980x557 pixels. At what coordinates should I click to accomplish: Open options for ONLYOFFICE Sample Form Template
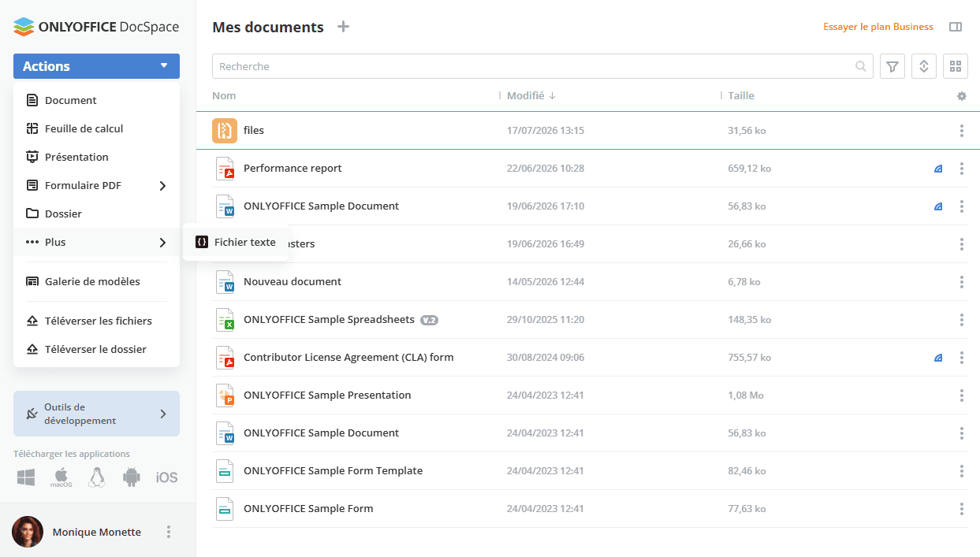[962, 471]
